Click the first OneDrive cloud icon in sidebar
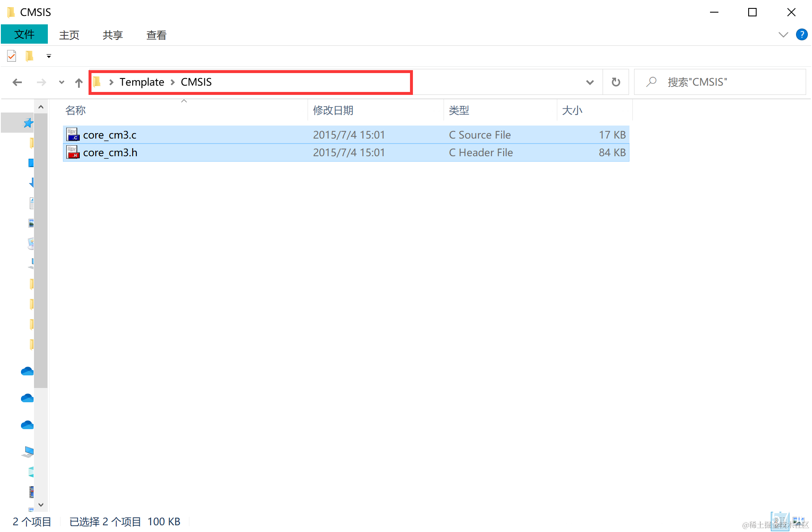 click(27, 371)
